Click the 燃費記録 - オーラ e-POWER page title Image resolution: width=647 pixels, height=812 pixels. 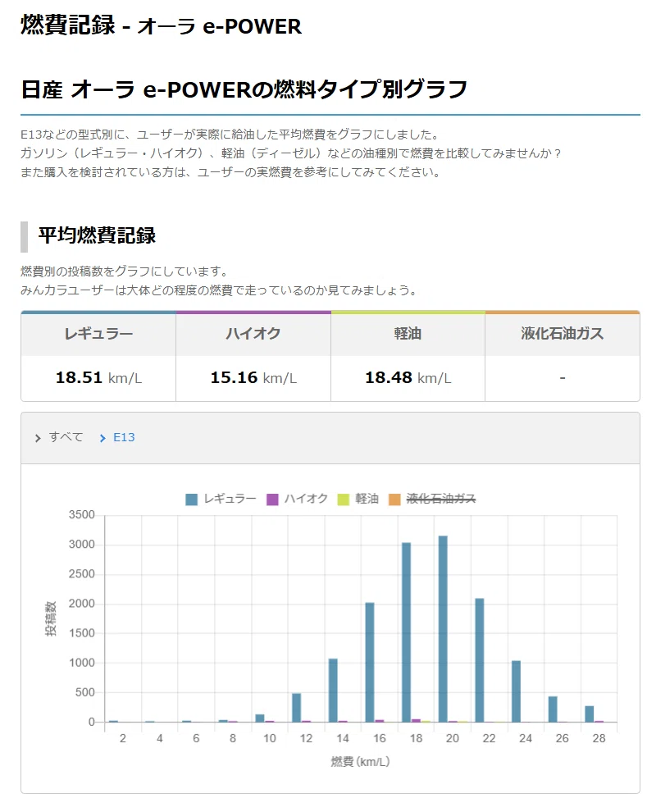pyautogui.click(x=161, y=25)
